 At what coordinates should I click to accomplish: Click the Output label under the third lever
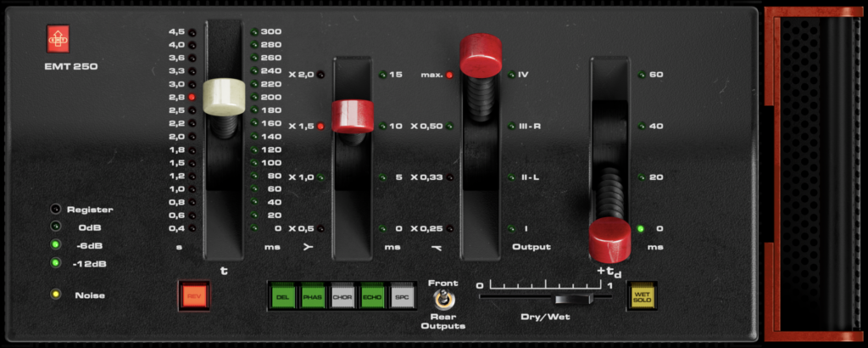click(x=531, y=247)
